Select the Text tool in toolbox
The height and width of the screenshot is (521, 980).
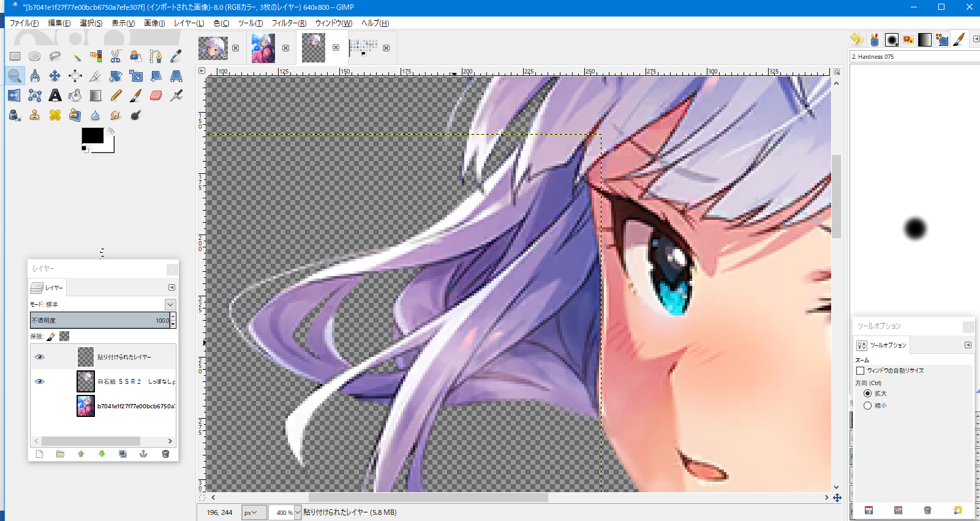point(55,96)
